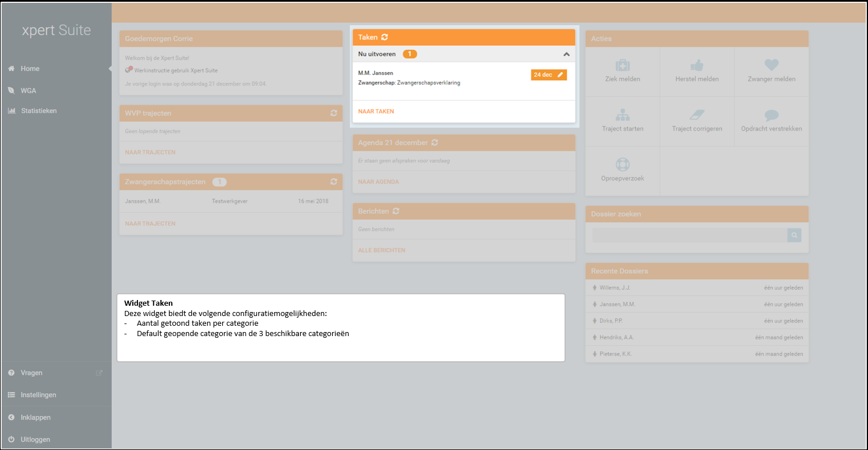This screenshot has width=868, height=450.
Task: Click the Ziek melden first-aid icon
Action: click(x=622, y=65)
